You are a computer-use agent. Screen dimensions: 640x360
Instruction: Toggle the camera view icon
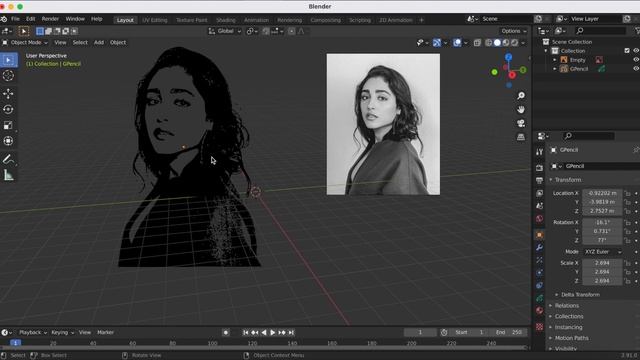click(x=521, y=123)
